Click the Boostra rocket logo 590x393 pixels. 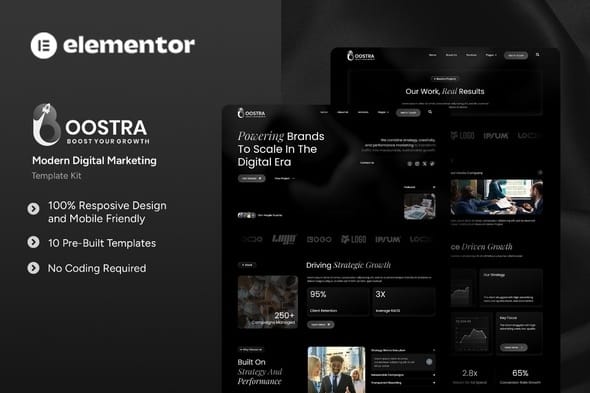tap(47, 125)
